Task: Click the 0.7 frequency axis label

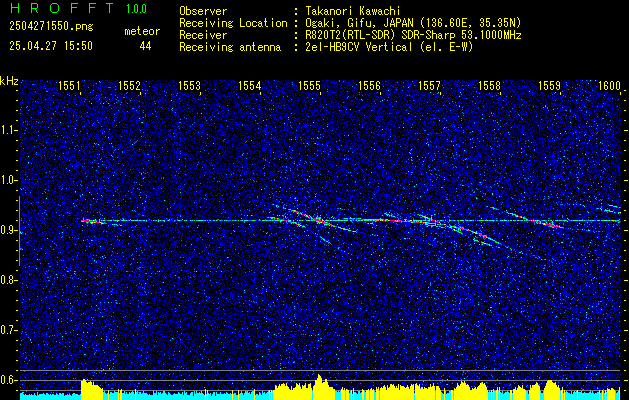Action: tap(8, 330)
